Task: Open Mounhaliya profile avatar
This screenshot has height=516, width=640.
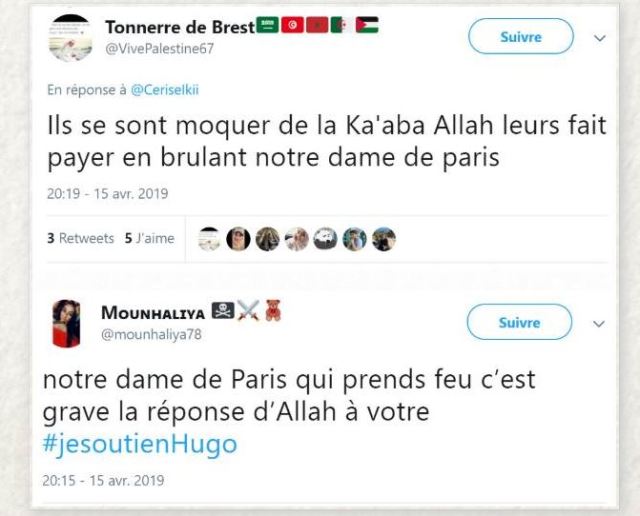Action: pos(67,323)
